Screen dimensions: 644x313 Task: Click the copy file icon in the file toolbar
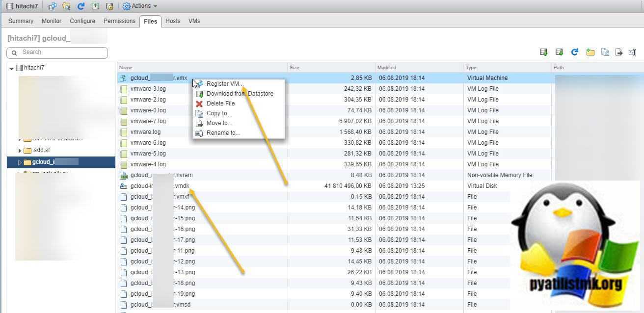[605, 52]
